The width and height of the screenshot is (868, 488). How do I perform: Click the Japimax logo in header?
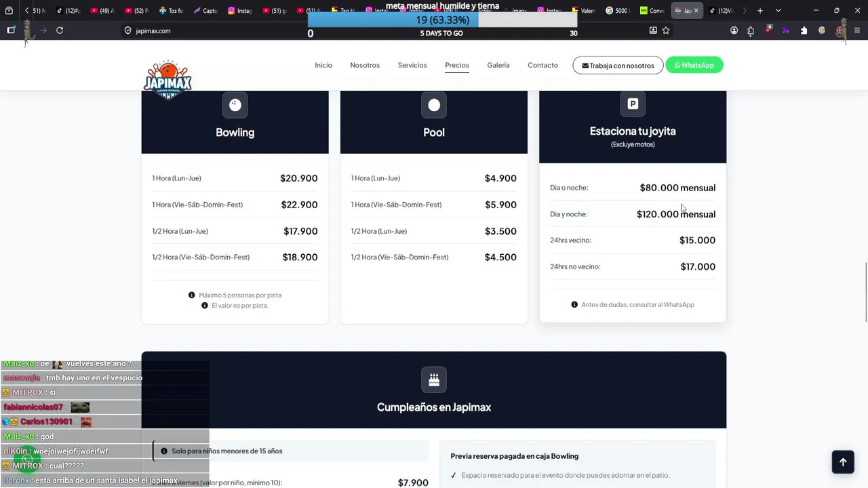[x=167, y=80]
